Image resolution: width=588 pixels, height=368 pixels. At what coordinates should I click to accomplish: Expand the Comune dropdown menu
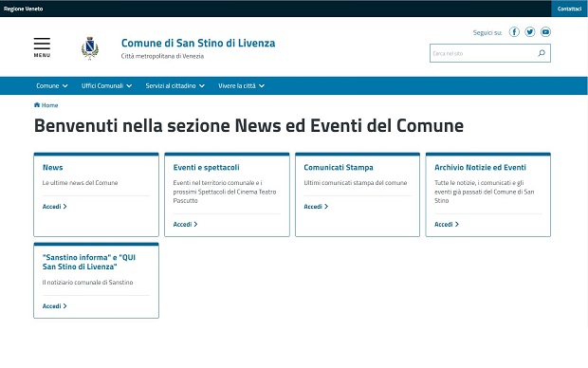click(x=52, y=86)
